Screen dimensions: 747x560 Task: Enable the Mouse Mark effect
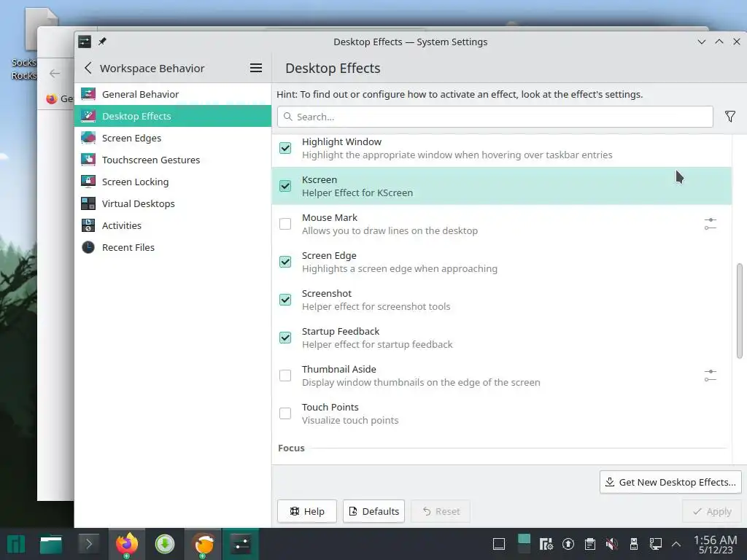[285, 224]
